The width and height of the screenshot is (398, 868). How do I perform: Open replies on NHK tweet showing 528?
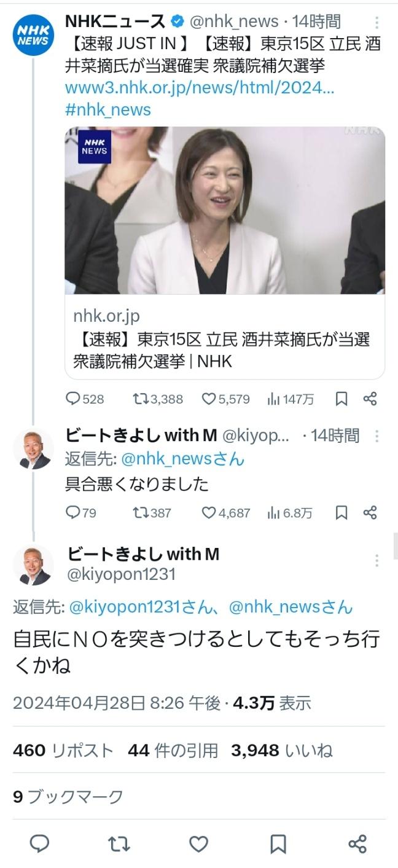[x=85, y=399]
